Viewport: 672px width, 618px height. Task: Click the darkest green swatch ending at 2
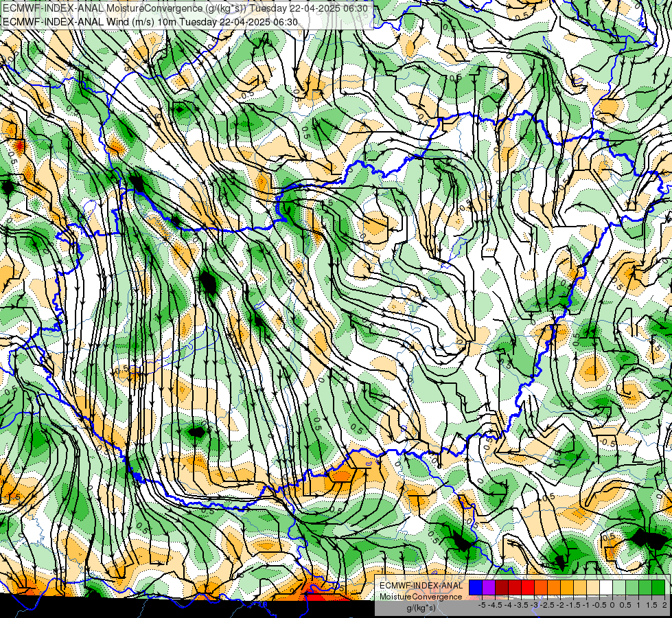click(x=658, y=588)
